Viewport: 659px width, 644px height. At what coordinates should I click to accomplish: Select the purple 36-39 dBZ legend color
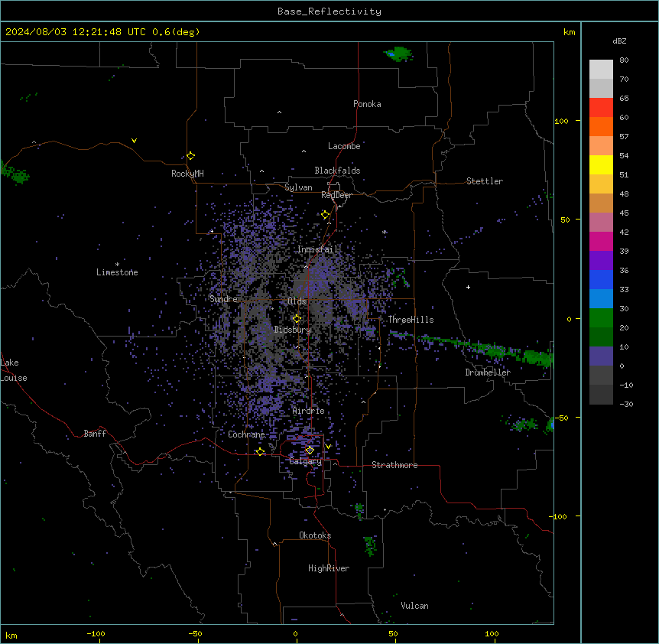(601, 261)
